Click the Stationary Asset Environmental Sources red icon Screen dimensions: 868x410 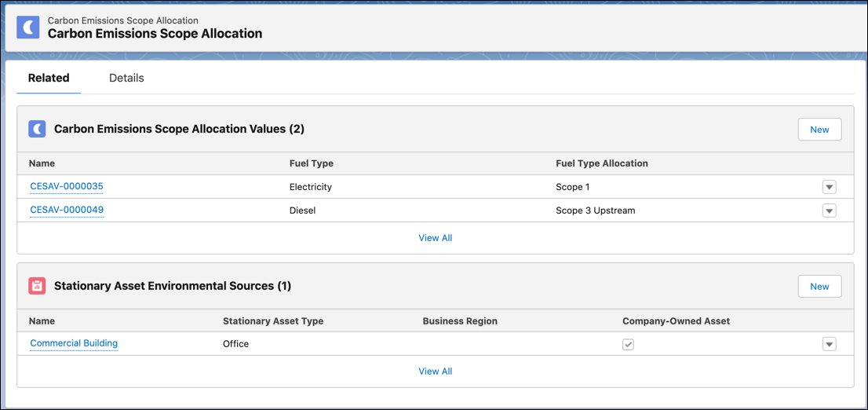(x=37, y=286)
